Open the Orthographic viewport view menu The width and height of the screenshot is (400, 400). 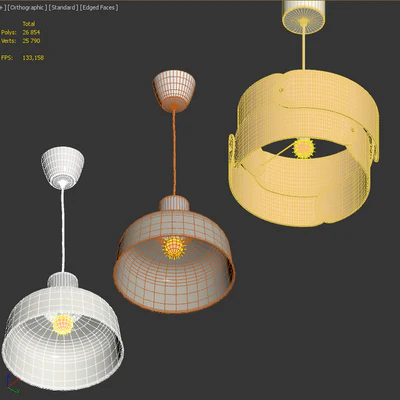28,7
